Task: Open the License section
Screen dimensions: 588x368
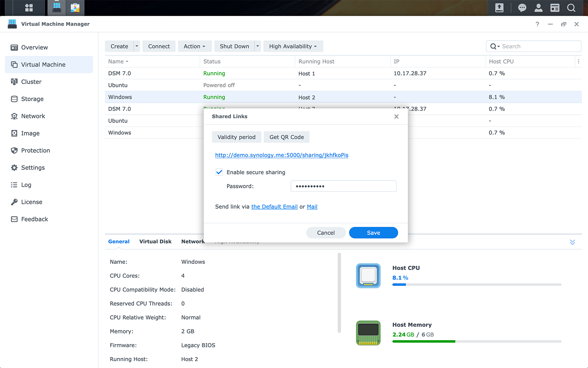Action: [32, 202]
